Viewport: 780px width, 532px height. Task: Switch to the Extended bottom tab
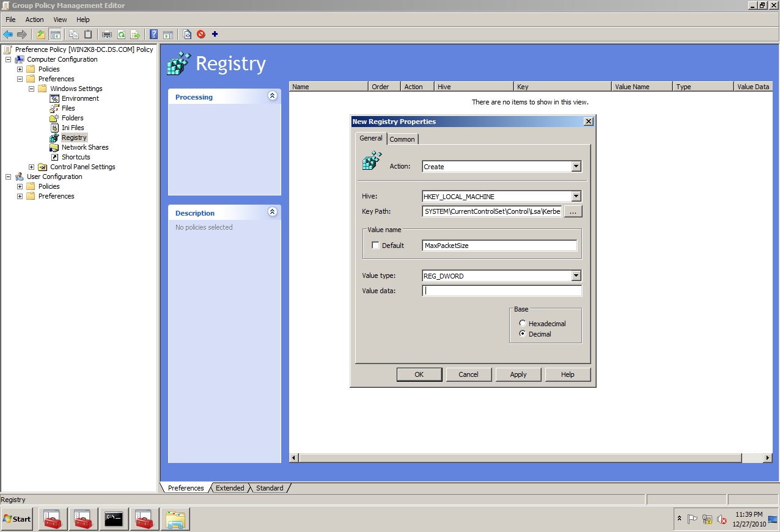point(230,488)
